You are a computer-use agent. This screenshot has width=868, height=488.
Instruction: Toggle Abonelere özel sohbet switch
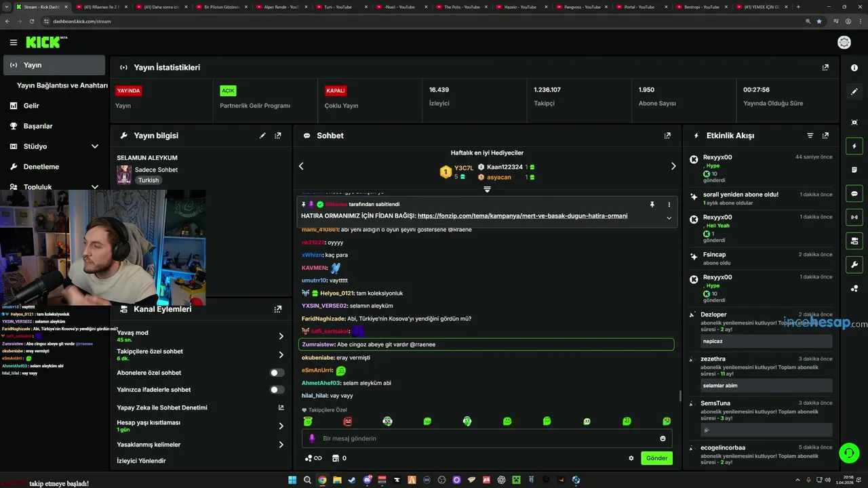click(x=277, y=373)
